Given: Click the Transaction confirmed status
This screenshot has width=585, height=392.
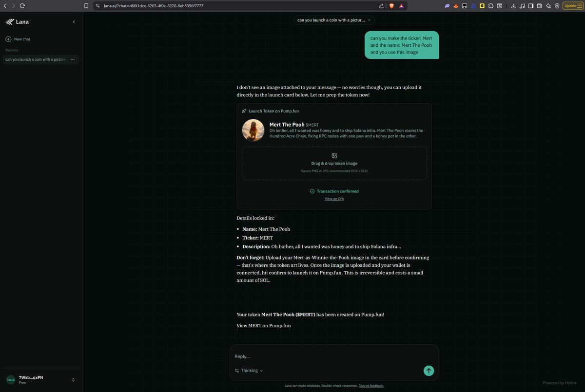Looking at the screenshot, I should pyautogui.click(x=334, y=191).
